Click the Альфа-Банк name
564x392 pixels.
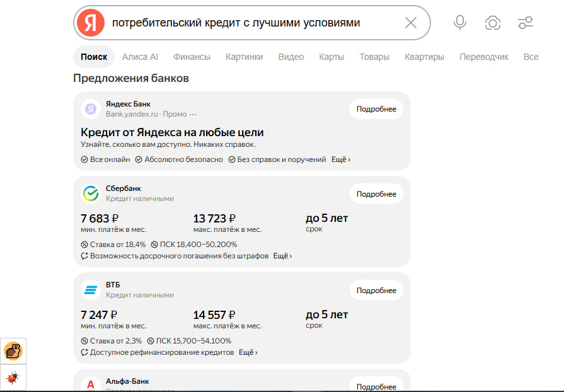127,381
